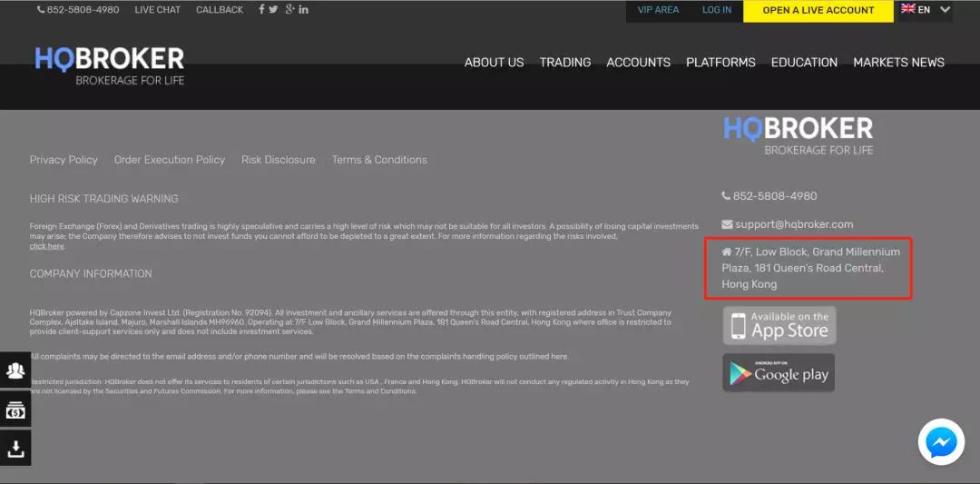Image resolution: width=980 pixels, height=484 pixels.
Task: Click the download icon in left sidebar
Action: tap(15, 449)
